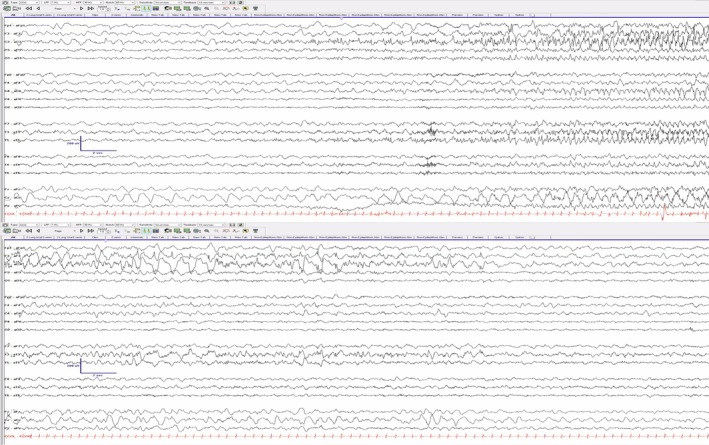Open the Timebase dropdown in lower panel
This screenshot has width=709, height=445.
pyautogui.click(x=211, y=225)
